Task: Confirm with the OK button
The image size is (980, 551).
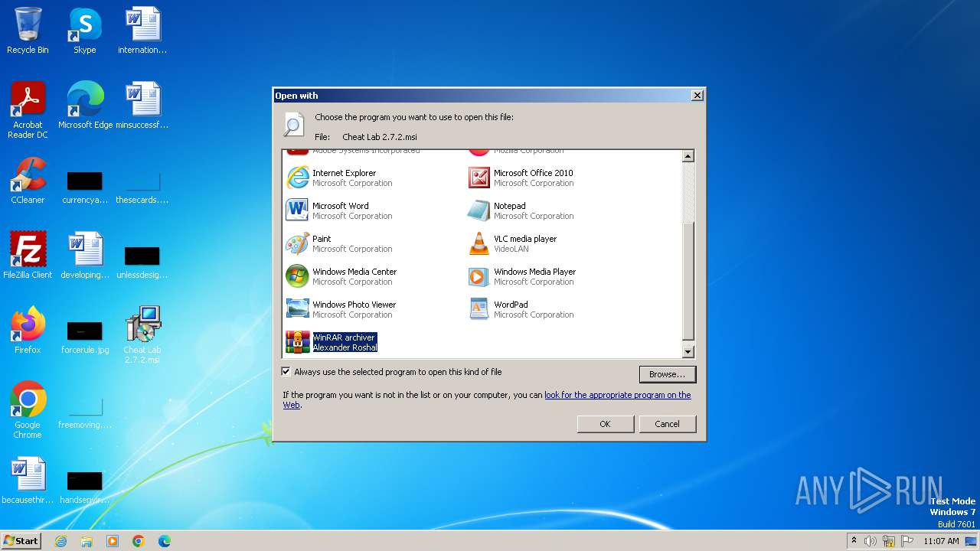Action: (605, 424)
